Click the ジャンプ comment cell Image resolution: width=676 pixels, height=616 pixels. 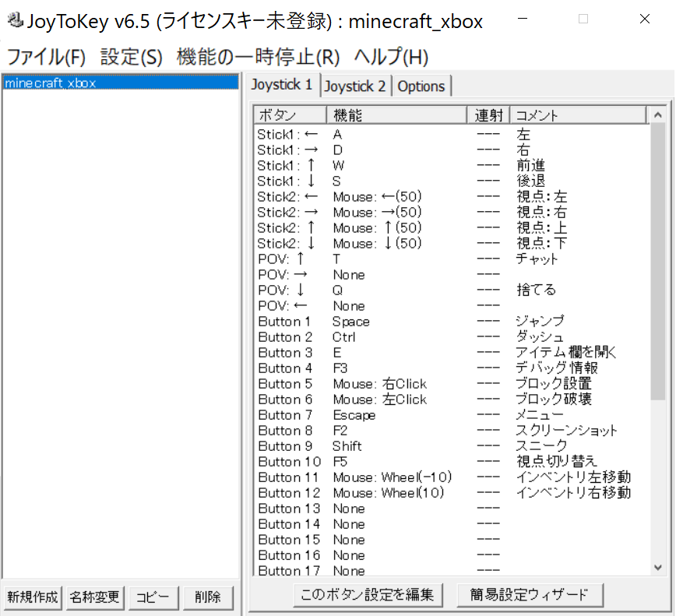pos(540,321)
